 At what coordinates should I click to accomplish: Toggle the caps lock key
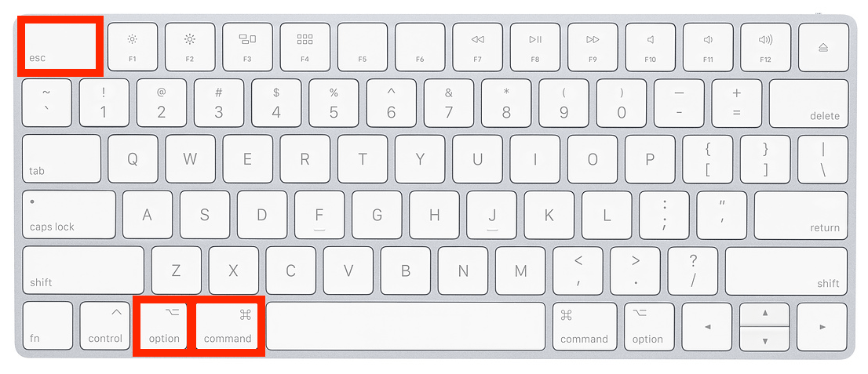(x=69, y=215)
